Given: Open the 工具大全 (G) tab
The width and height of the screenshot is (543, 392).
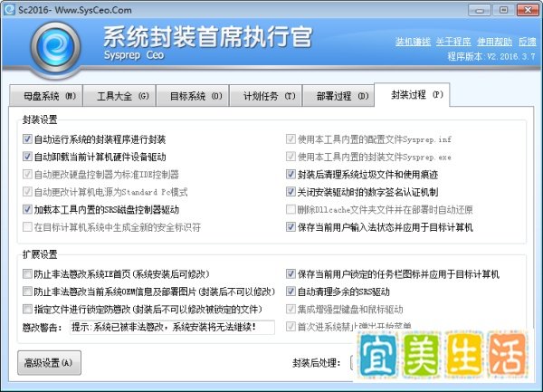Looking at the screenshot, I should [x=119, y=96].
